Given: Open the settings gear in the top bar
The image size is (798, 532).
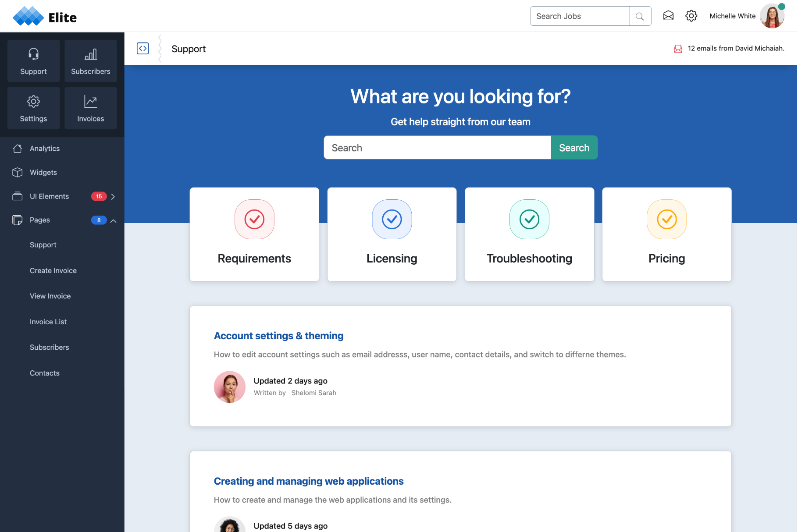Looking at the screenshot, I should click(691, 16).
